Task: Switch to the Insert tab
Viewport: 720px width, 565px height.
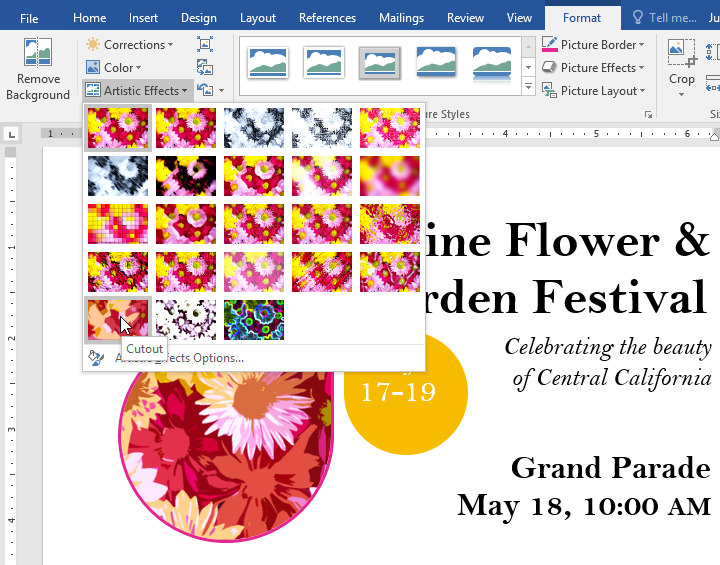Action: click(x=143, y=18)
